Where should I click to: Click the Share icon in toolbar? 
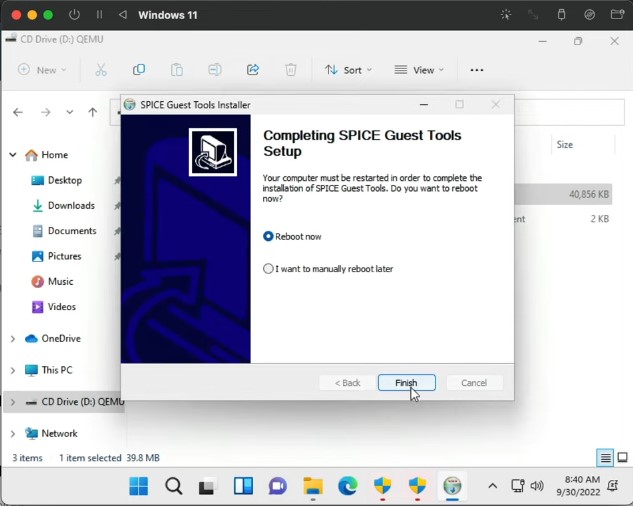coord(253,70)
